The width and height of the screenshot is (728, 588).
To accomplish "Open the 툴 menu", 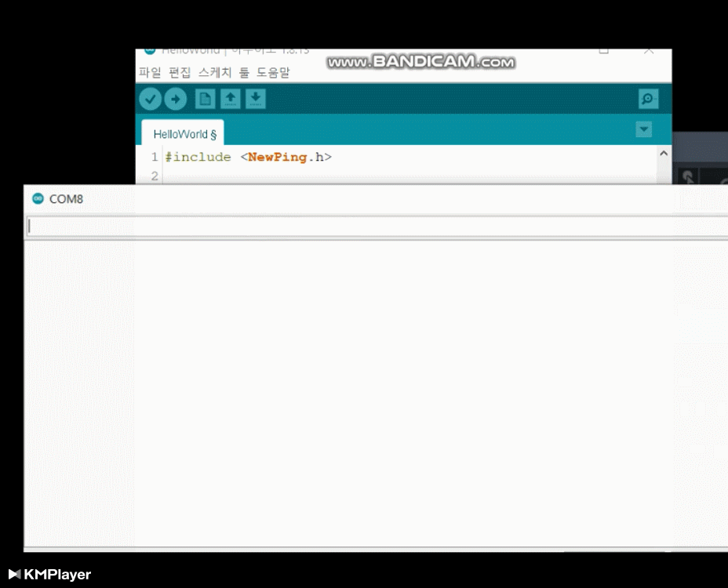I will tap(244, 72).
